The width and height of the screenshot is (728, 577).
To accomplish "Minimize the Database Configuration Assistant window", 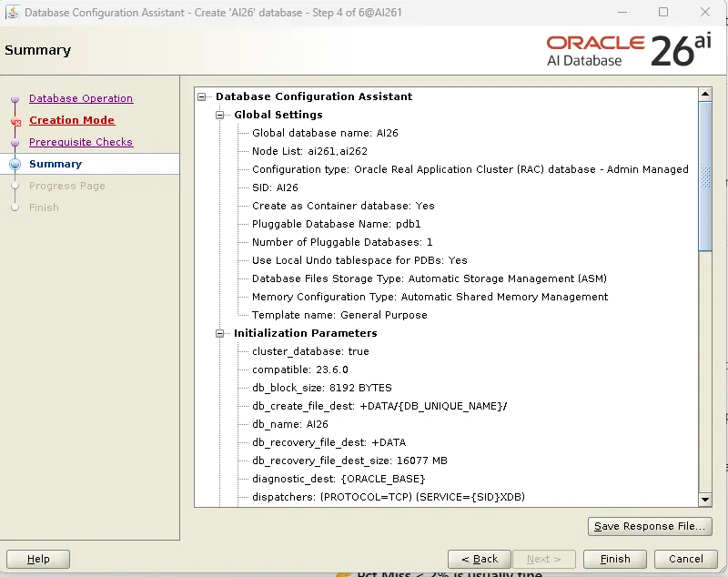I will click(x=622, y=12).
